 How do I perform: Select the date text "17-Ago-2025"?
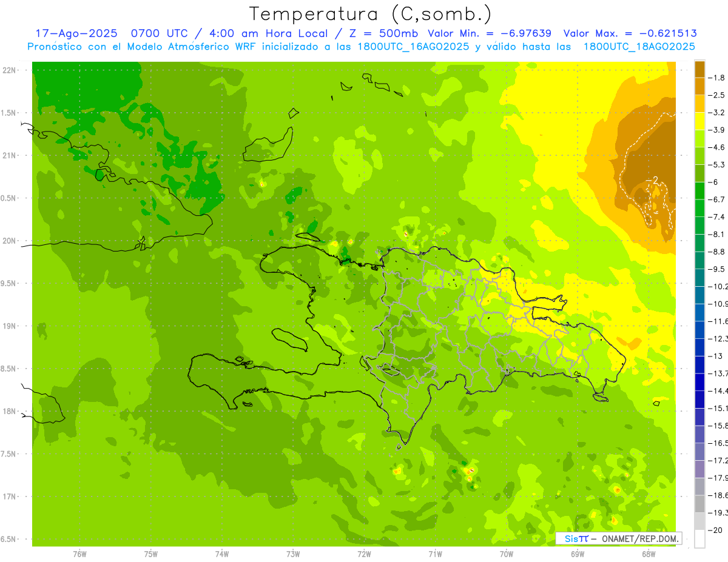tap(76, 33)
